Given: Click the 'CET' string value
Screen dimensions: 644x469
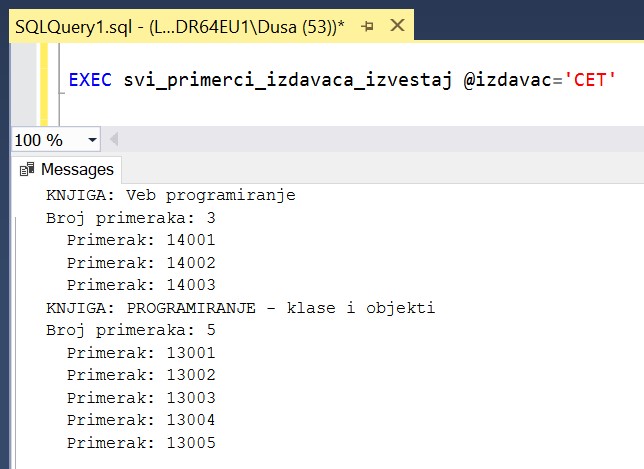Looking at the screenshot, I should tap(590, 80).
